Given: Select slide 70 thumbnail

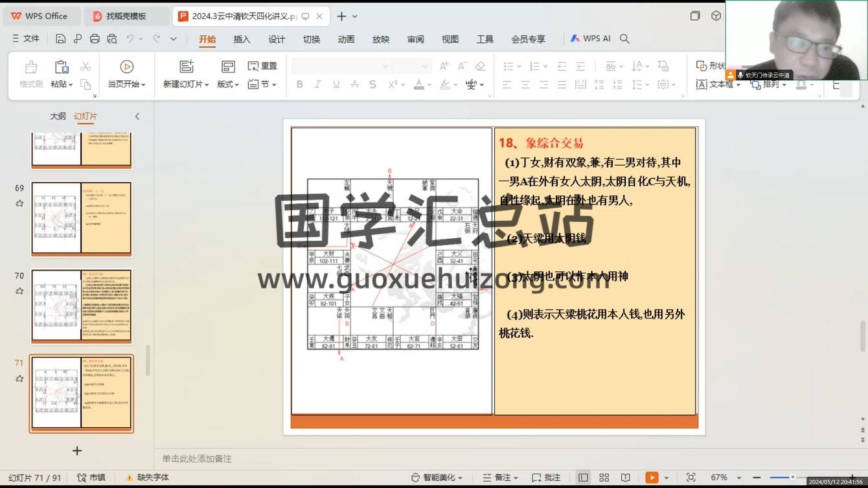Looking at the screenshot, I should 81,305.
